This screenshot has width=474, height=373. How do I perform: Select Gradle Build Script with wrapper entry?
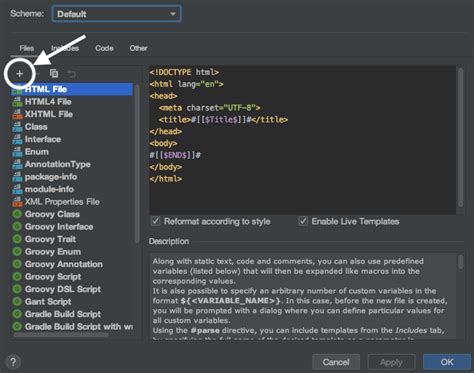tap(79, 327)
